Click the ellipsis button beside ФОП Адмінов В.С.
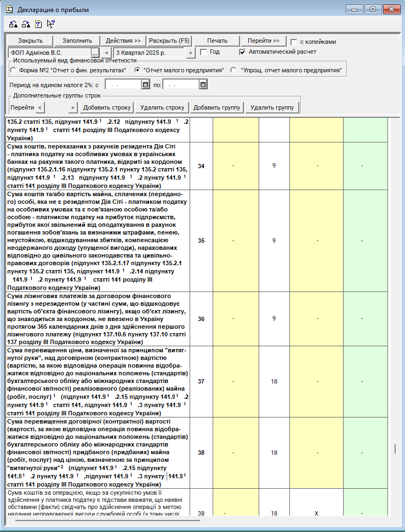 pyautogui.click(x=95, y=53)
